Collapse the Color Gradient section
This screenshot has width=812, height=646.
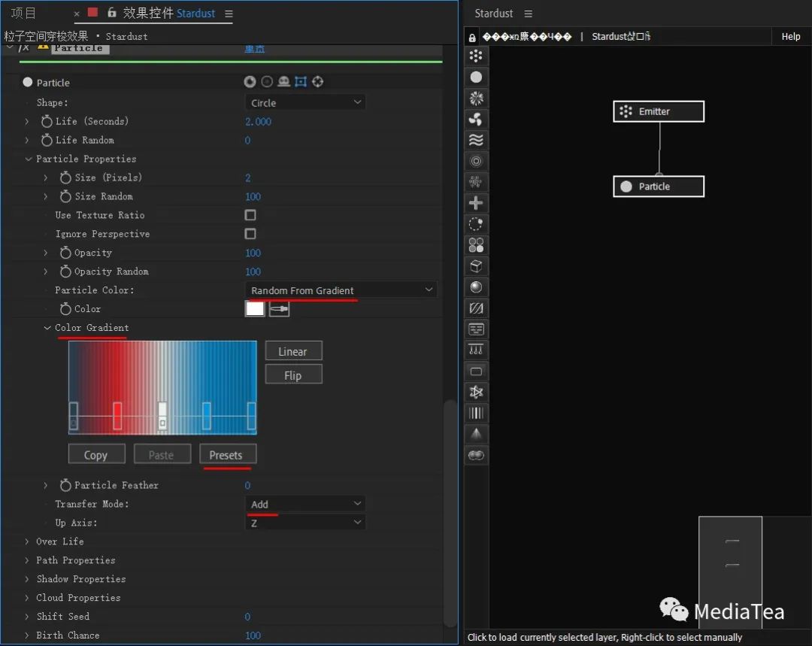coord(47,328)
